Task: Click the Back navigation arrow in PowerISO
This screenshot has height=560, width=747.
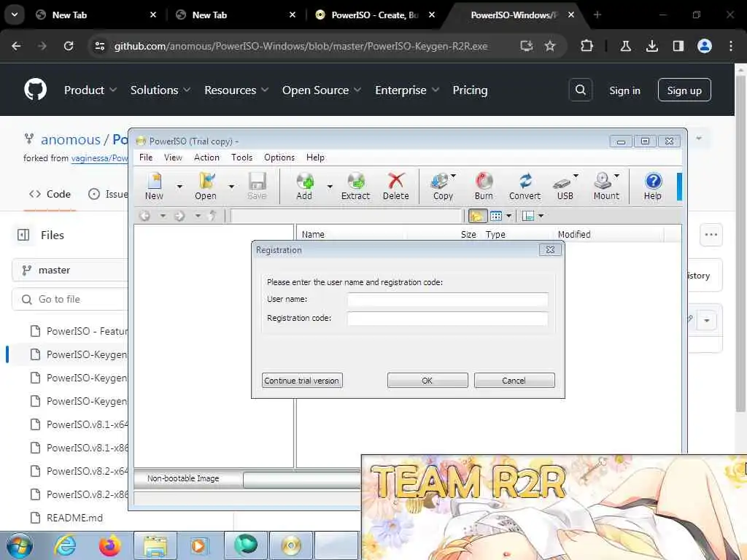Action: click(x=145, y=216)
